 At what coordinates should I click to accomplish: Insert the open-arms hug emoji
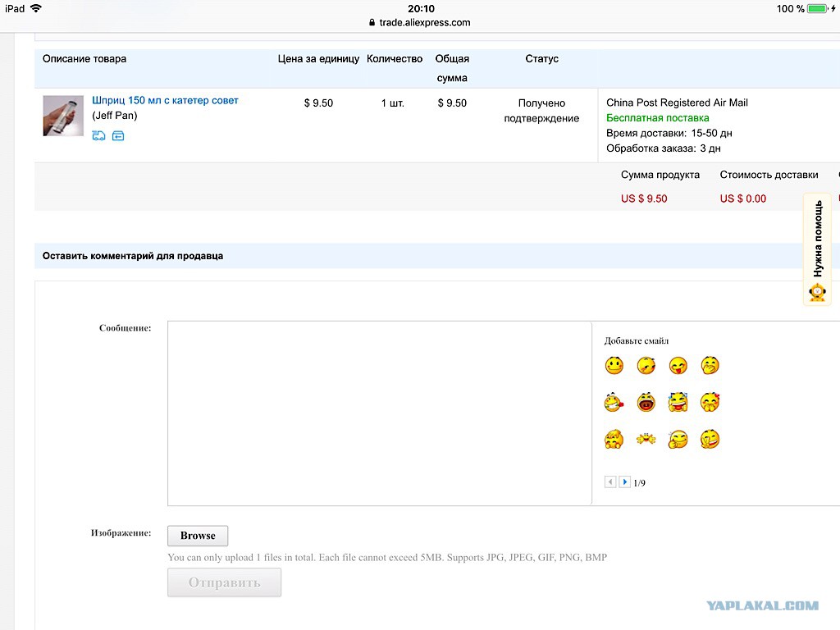coord(646,440)
